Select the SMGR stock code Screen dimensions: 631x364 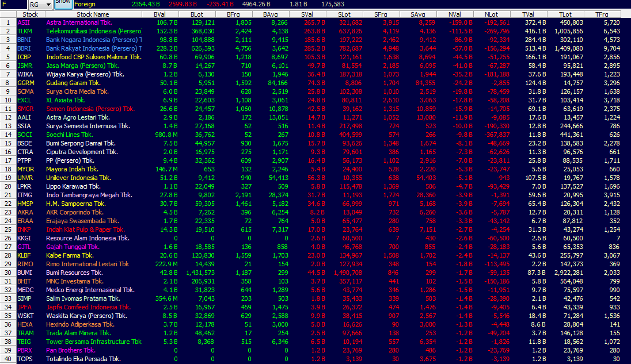click(x=25, y=109)
